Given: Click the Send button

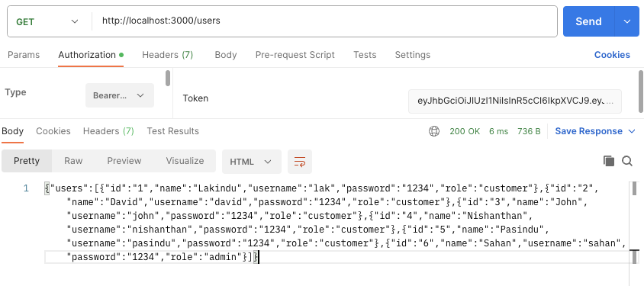Looking at the screenshot, I should 588,21.
